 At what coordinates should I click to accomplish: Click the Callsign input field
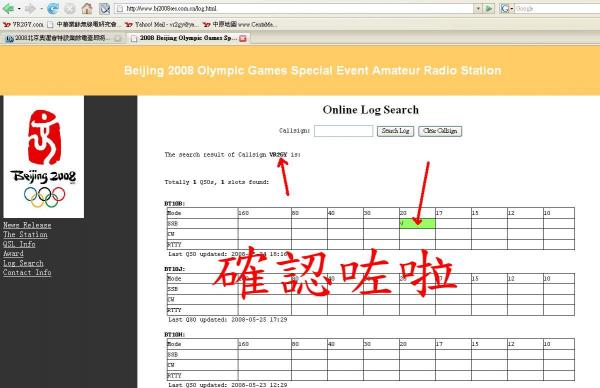343,131
